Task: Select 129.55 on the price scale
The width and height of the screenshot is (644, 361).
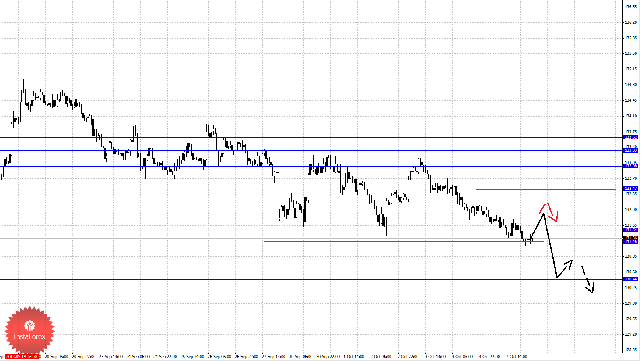Action: pos(631,319)
